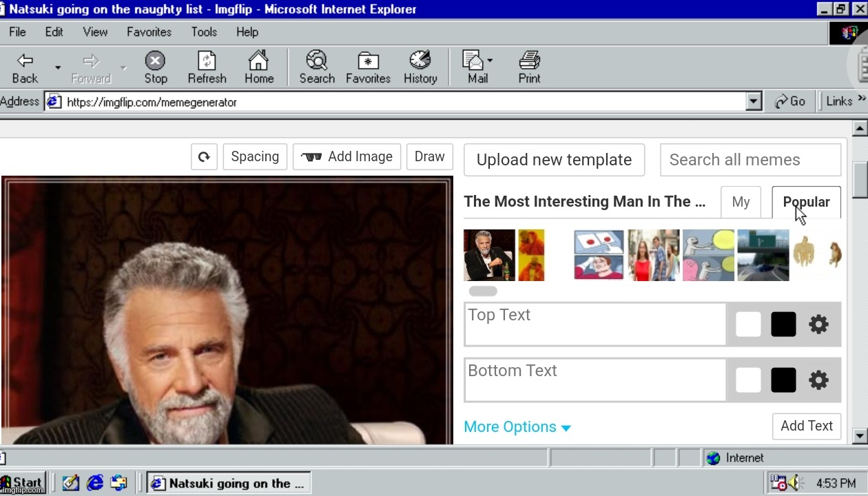
Task: Select the Running Away Balloon template thumbnail
Action: coord(708,255)
